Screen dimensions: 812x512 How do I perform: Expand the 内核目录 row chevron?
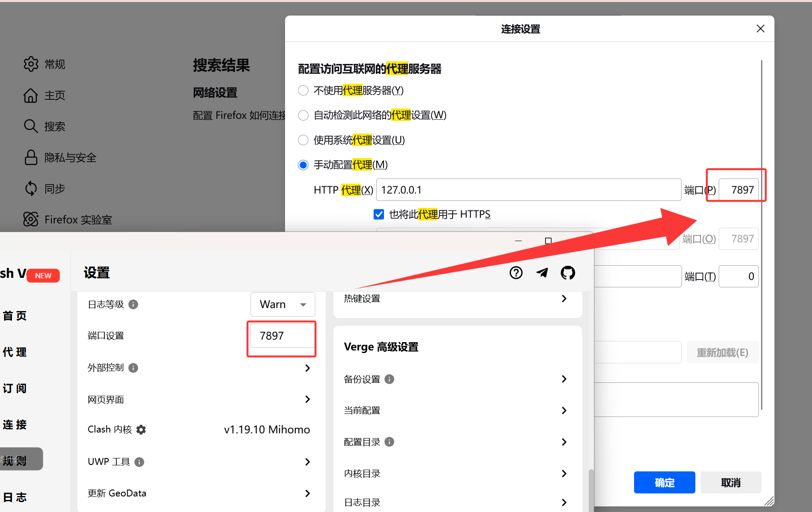564,474
